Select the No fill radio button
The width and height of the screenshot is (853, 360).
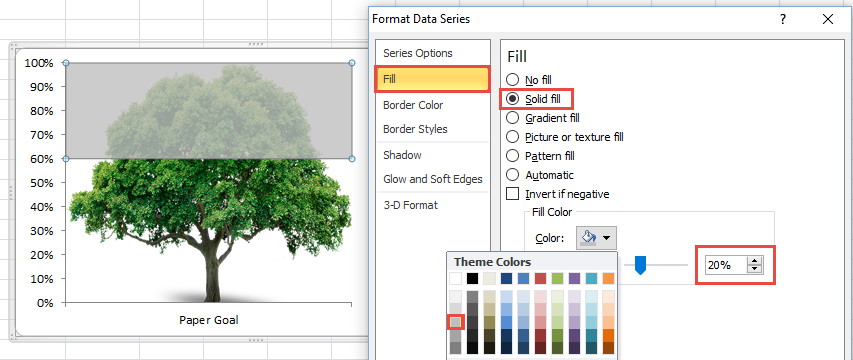pyautogui.click(x=512, y=80)
